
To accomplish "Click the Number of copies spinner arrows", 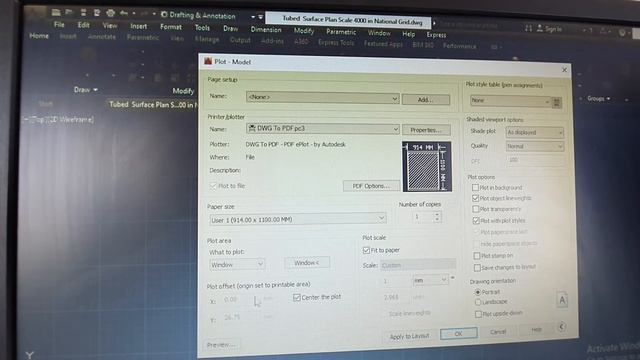I will (x=437, y=216).
